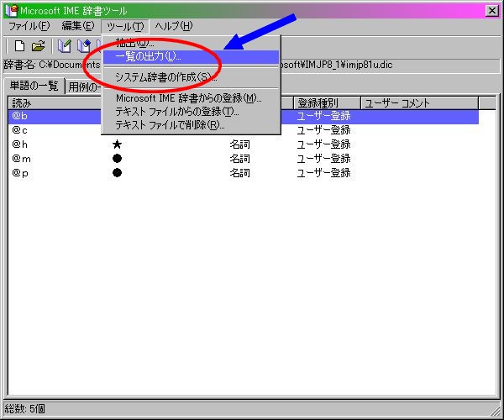Open the 編集(E) menu
Screen dimensions: 504x420
coord(78,26)
